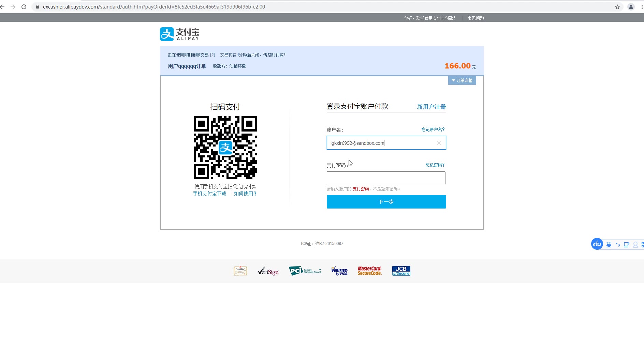Switch input language via 英 icon

609,245
